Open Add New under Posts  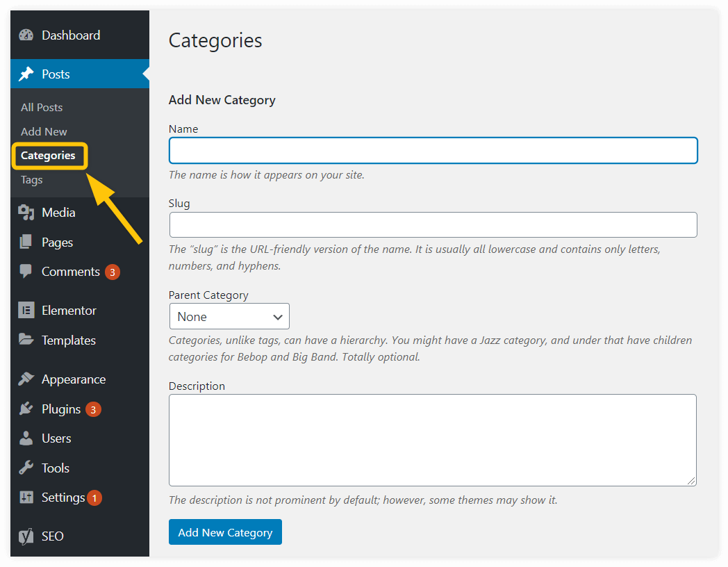44,131
